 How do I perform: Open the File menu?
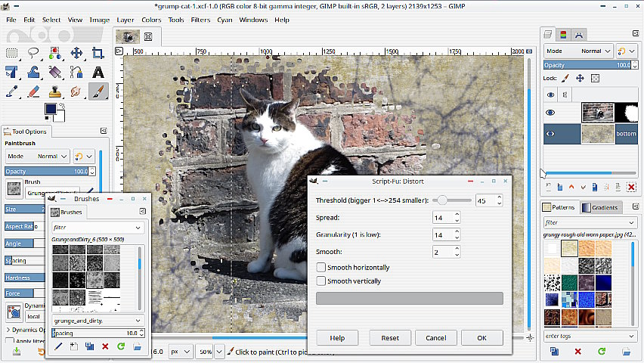pyautogui.click(x=11, y=20)
